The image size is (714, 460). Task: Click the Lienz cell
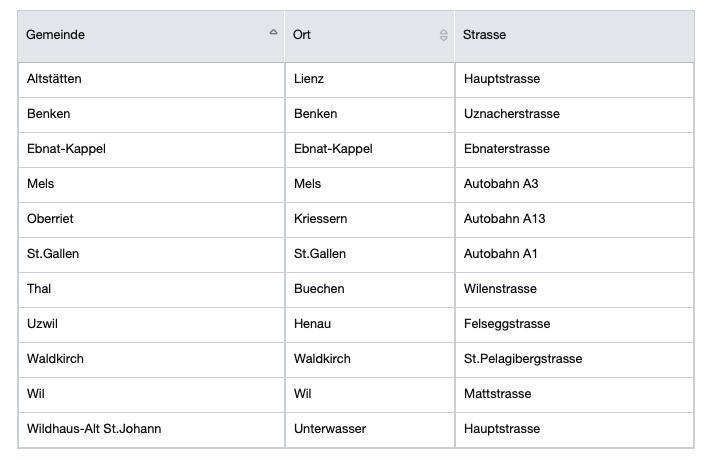point(309,79)
